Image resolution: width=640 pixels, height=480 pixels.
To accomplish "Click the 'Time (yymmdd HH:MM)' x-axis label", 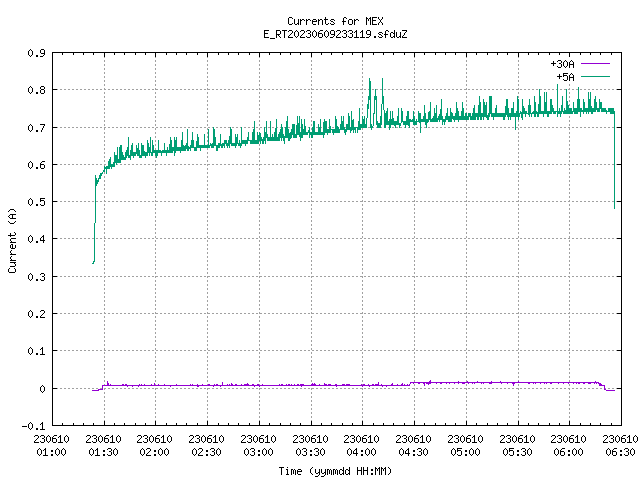I will (335, 471).
